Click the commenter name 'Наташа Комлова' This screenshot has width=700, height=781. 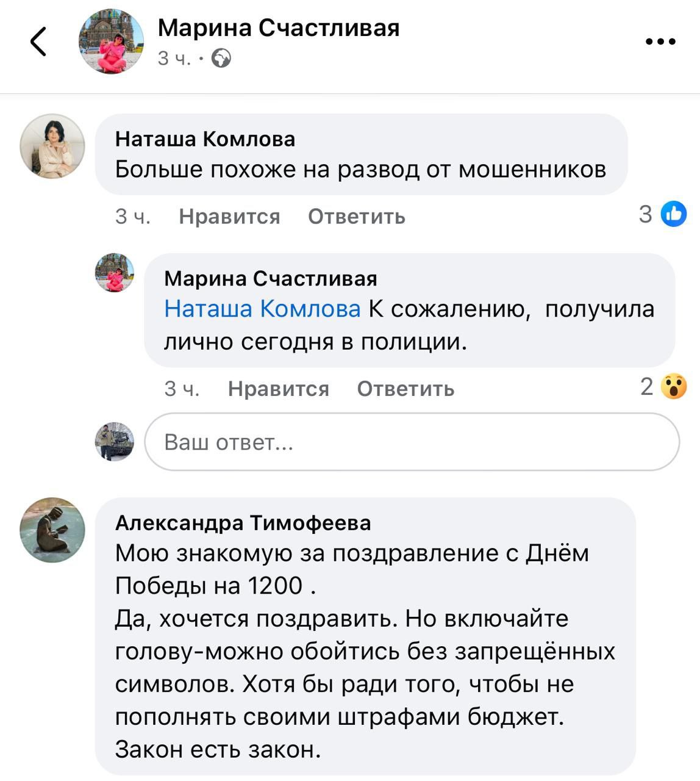[x=205, y=139]
